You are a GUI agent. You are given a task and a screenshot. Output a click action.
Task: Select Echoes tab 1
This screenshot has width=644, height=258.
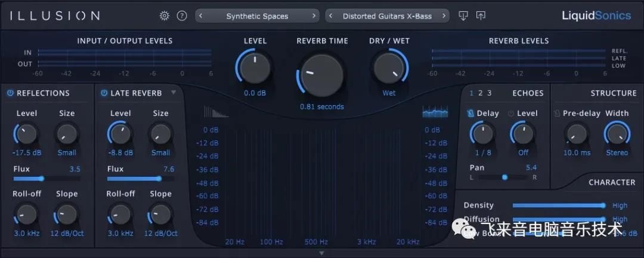click(x=472, y=93)
